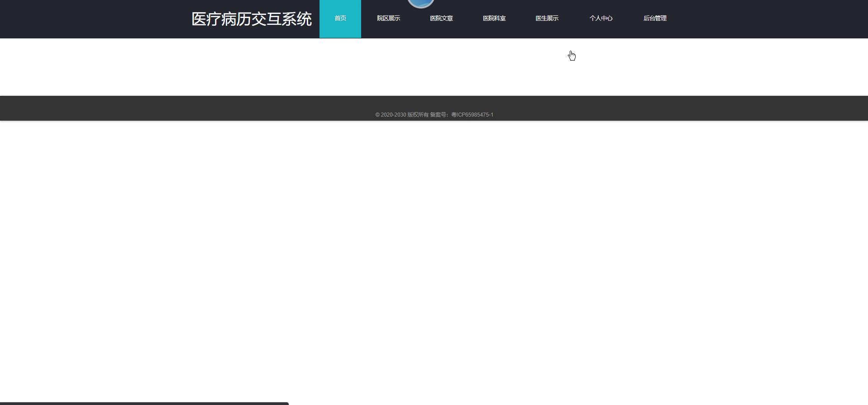Screen dimensions: 868x405
Task: Click the 医疗病历交互系统 site title
Action: [x=252, y=19]
